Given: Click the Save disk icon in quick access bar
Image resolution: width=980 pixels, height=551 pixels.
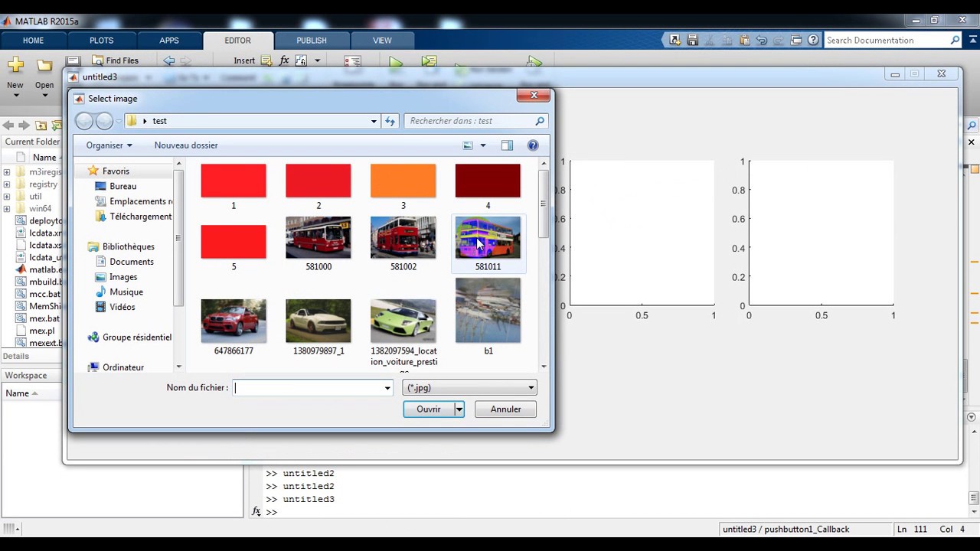Looking at the screenshot, I should 692,40.
